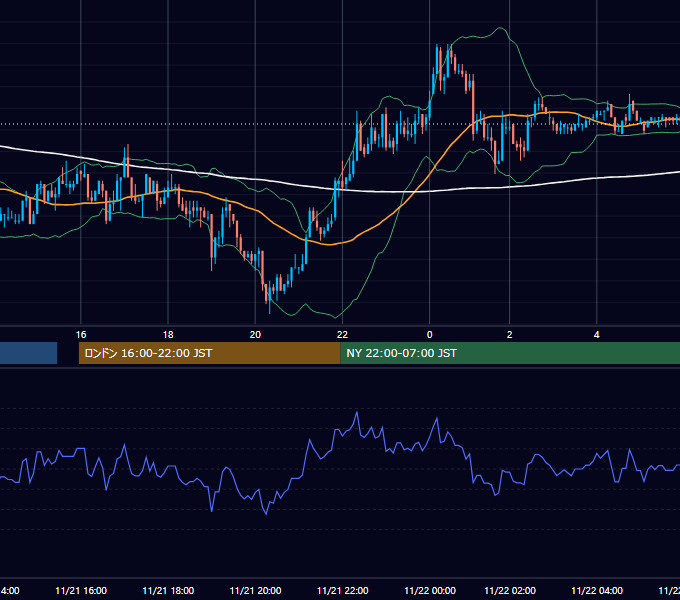Click the 11/22 02:00 timestamp label
This screenshot has height=600, width=680.
pyautogui.click(x=510, y=590)
